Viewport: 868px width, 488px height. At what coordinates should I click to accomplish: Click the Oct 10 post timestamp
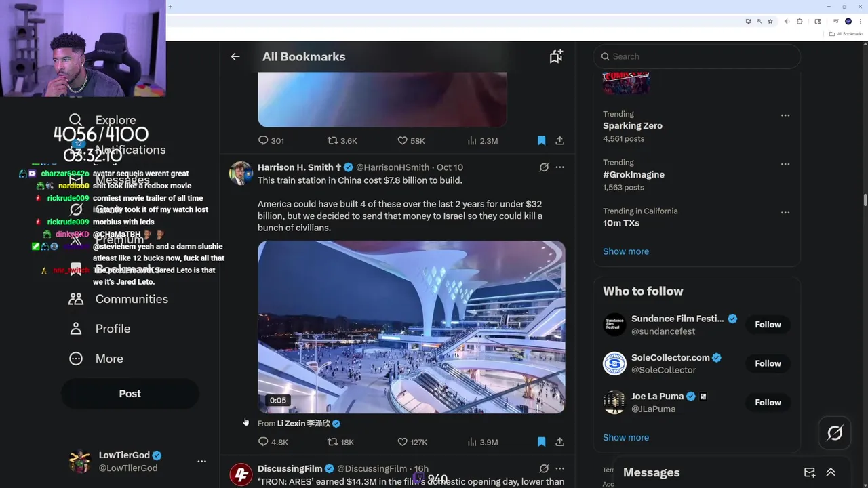click(x=450, y=167)
